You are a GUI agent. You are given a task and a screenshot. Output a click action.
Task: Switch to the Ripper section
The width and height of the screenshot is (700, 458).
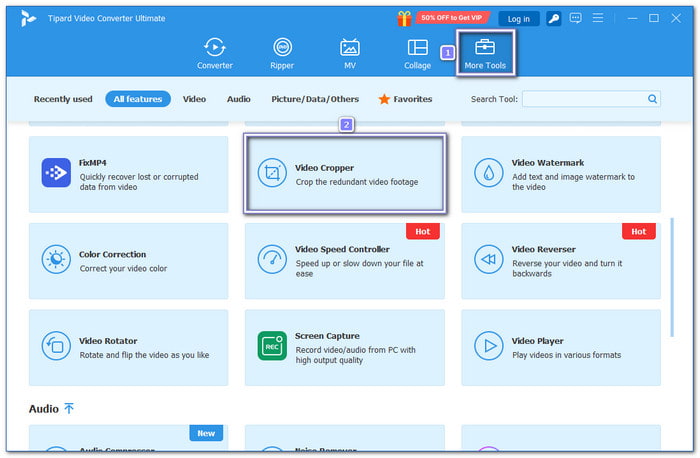pyautogui.click(x=283, y=53)
